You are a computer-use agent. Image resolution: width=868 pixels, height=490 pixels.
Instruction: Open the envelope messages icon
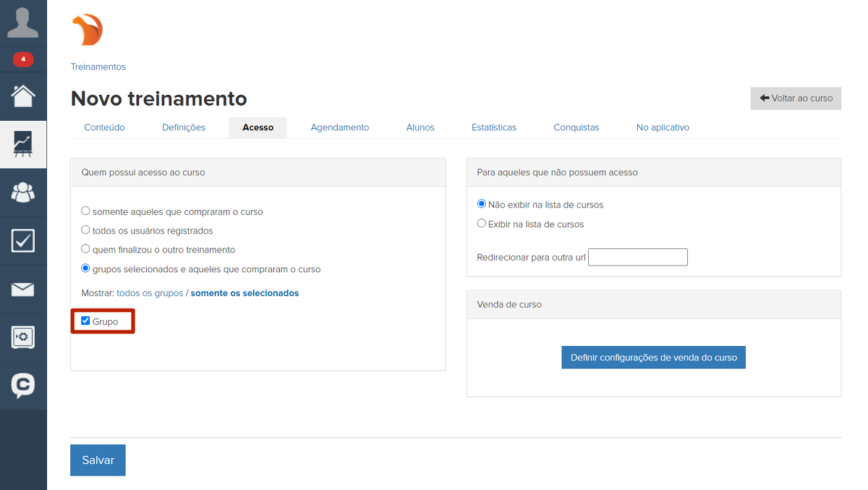(x=23, y=290)
